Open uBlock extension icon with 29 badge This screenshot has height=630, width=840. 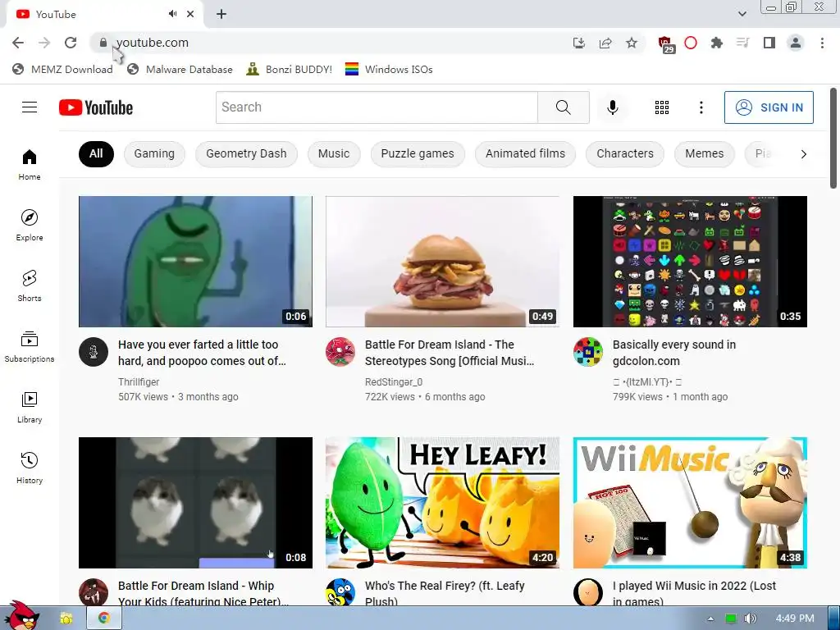[x=665, y=44]
